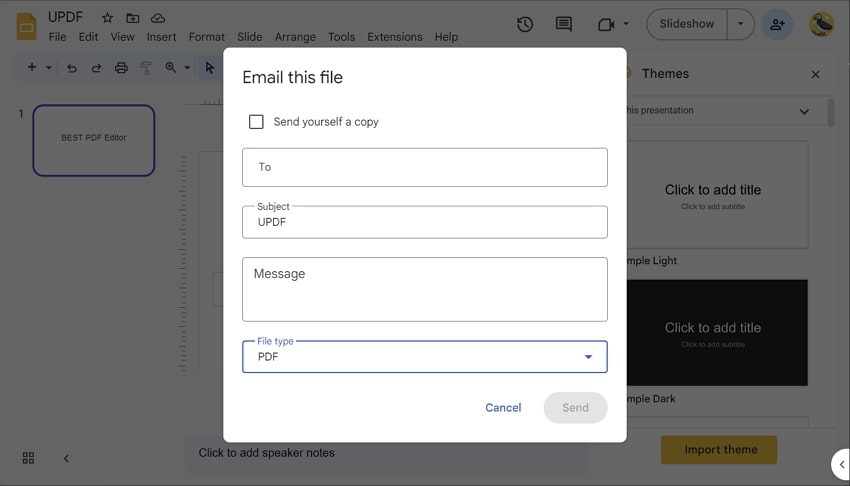Click the Zoom magnifier icon
The height and width of the screenshot is (486, 850).
pyautogui.click(x=171, y=68)
